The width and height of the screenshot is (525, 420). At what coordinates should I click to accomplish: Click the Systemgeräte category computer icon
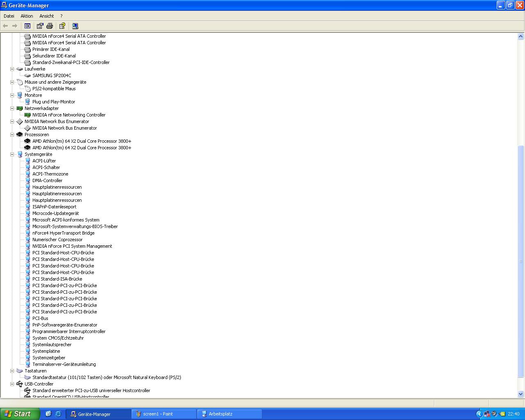click(19, 154)
